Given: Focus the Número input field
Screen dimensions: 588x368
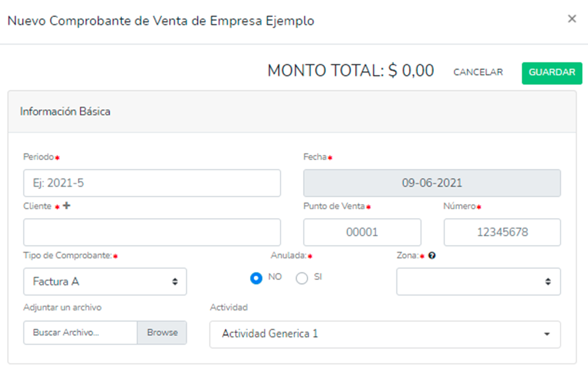Looking at the screenshot, I should click(502, 232).
